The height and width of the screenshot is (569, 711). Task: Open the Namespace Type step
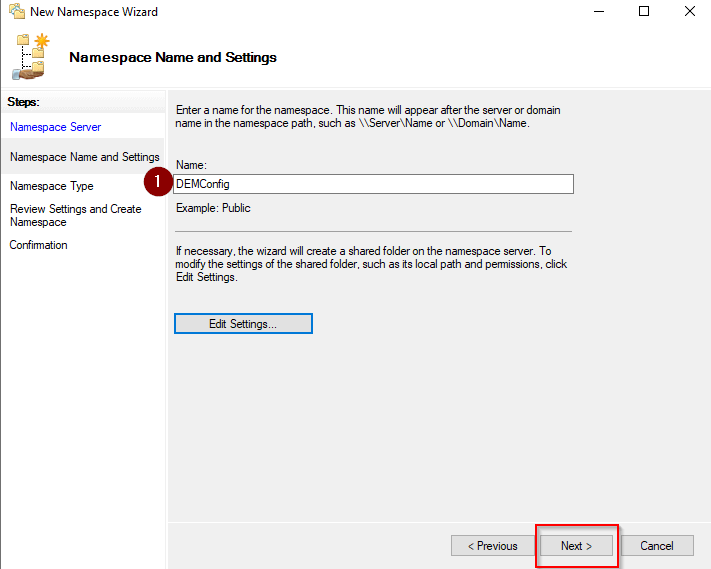pyautogui.click(x=52, y=186)
